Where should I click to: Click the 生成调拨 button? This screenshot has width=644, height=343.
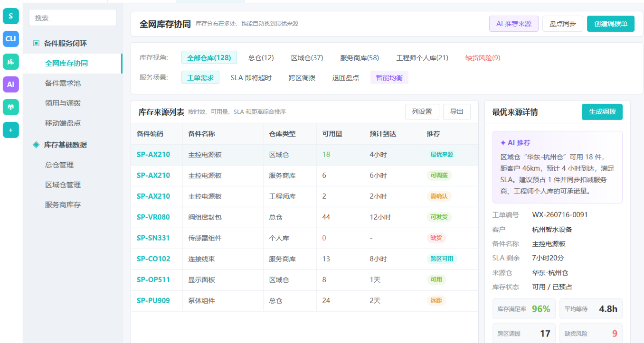[x=602, y=112]
